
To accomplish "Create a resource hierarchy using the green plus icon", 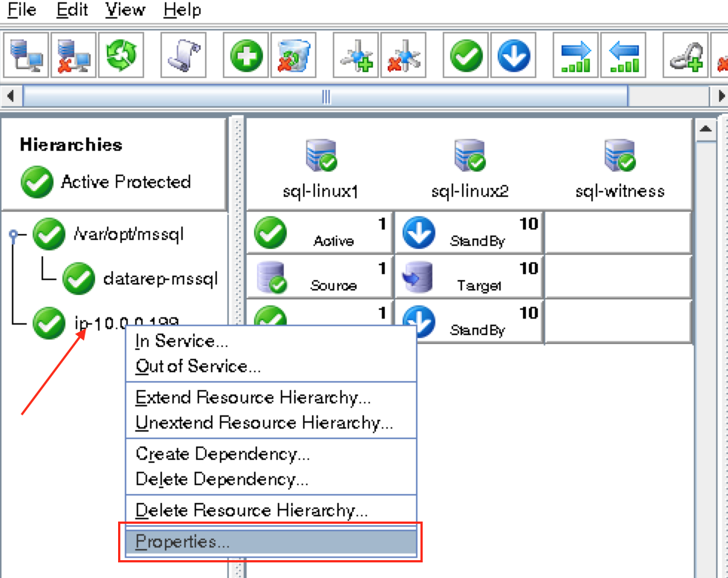I will [x=245, y=55].
